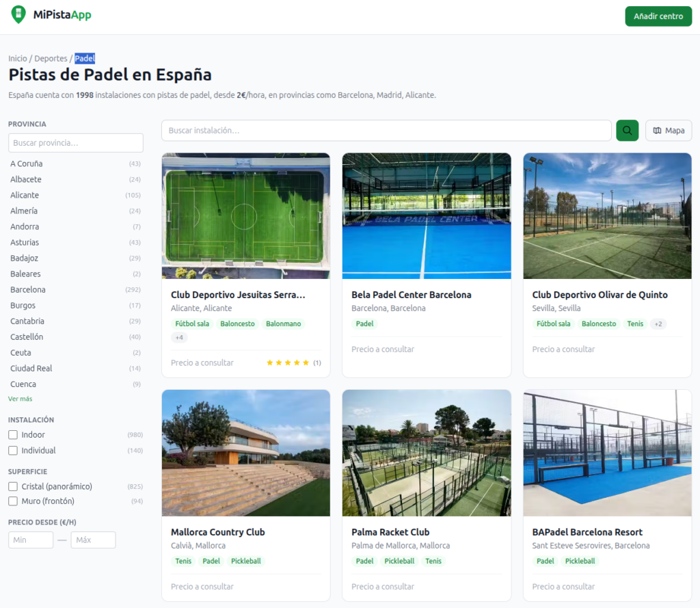Tick the Muro (frontón) checkbox
Screen dimensions: 700x608
[x=13, y=501]
